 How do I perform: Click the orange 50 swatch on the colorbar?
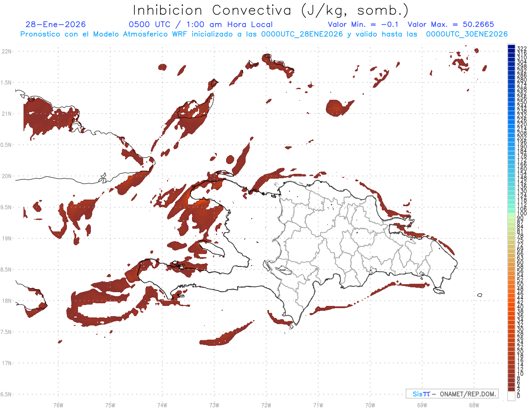click(511, 284)
